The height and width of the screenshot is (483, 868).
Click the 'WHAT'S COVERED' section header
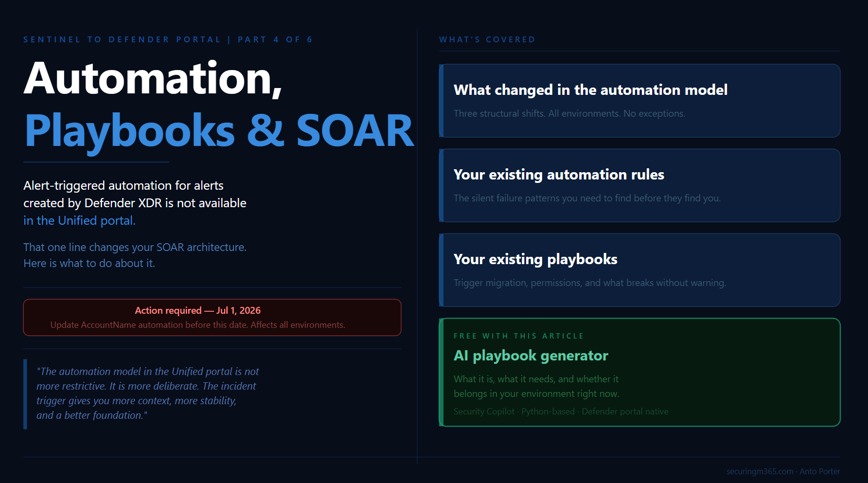[487, 39]
